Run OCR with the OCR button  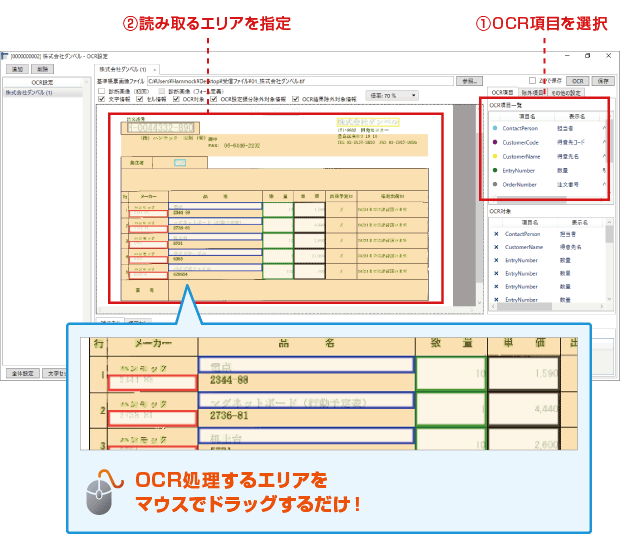pos(578,81)
